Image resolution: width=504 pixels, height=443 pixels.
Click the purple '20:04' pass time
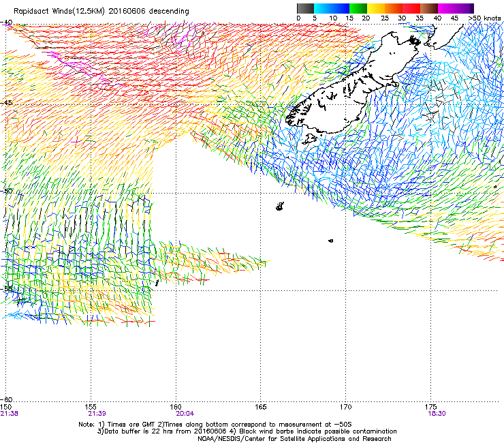[x=185, y=414]
